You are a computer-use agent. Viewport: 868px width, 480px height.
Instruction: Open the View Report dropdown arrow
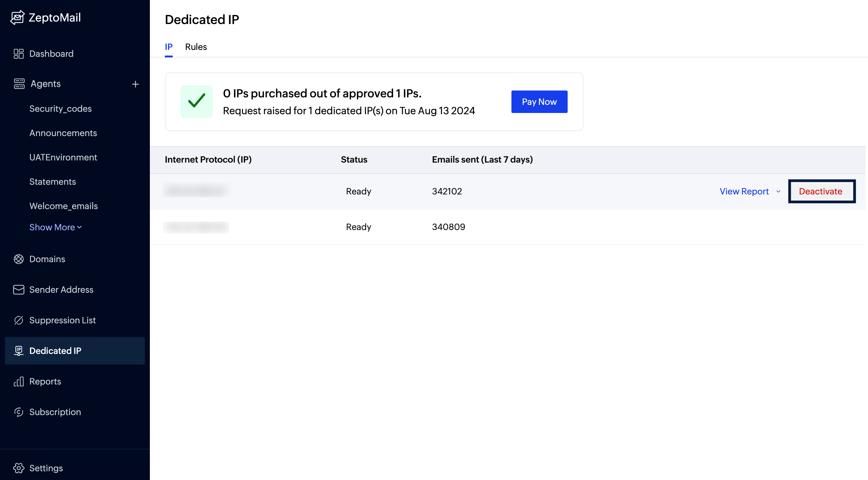tap(778, 192)
